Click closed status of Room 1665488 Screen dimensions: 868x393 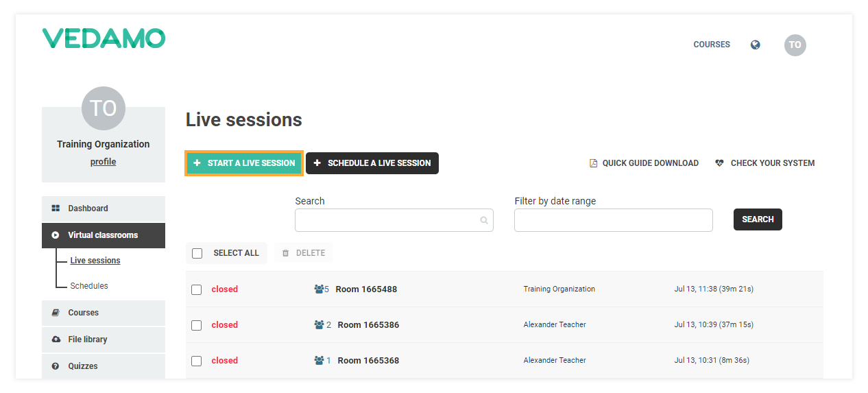pyautogui.click(x=225, y=289)
